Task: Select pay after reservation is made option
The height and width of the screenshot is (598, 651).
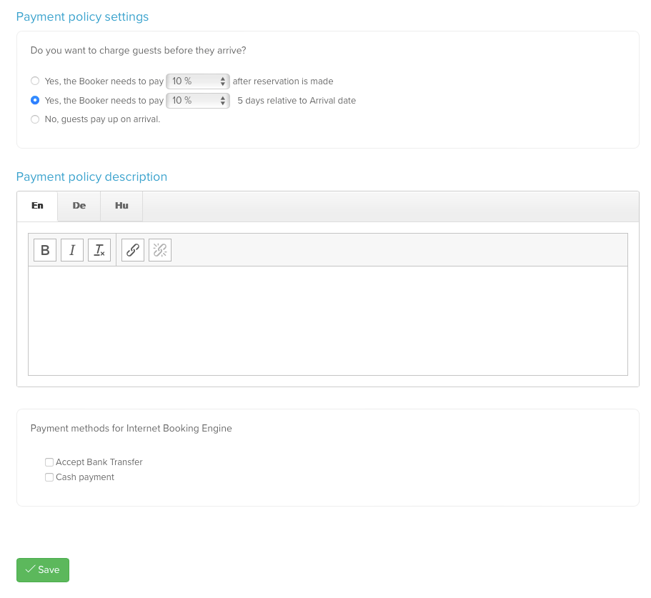Action: [35, 81]
